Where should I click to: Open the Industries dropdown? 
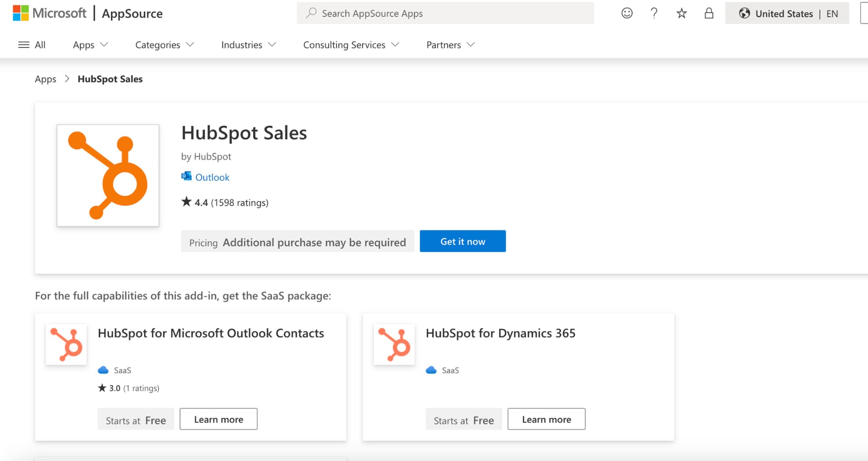(248, 45)
